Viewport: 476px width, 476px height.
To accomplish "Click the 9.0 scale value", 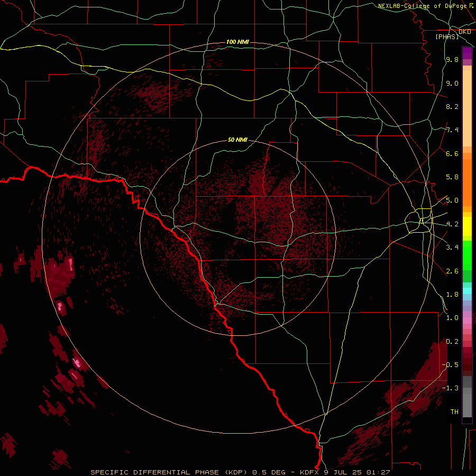I will coord(452,83).
